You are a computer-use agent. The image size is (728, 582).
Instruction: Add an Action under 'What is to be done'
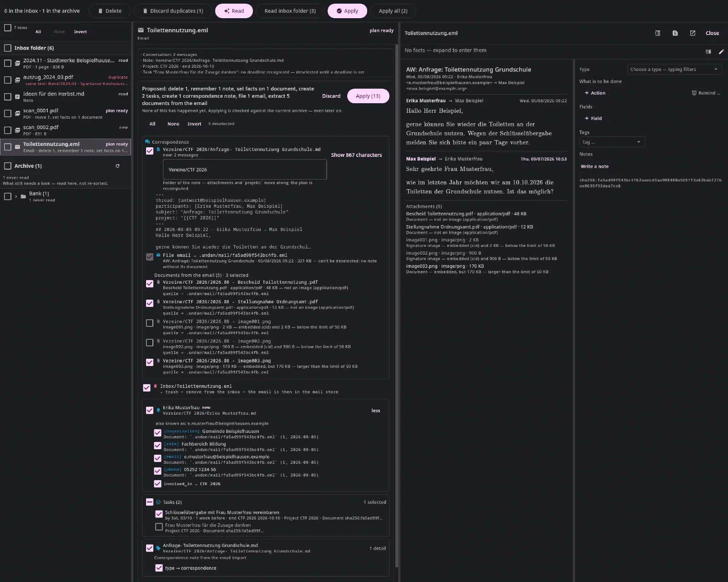pyautogui.click(x=595, y=93)
